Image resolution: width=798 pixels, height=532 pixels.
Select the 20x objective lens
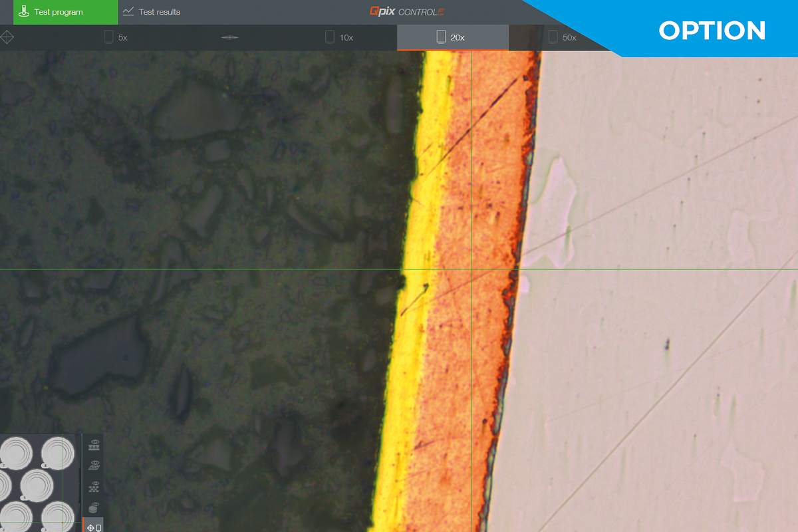click(x=451, y=38)
